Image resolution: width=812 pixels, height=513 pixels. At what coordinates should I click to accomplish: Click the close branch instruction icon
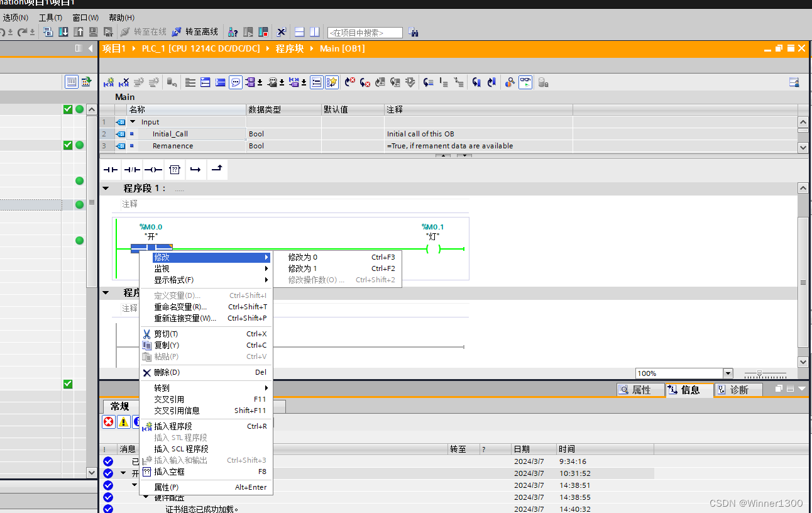[x=217, y=170]
